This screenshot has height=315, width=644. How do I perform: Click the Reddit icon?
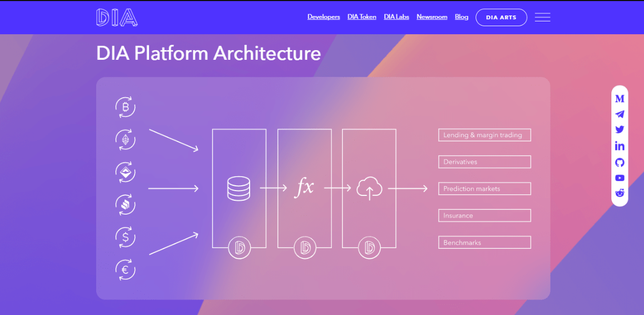click(x=619, y=193)
